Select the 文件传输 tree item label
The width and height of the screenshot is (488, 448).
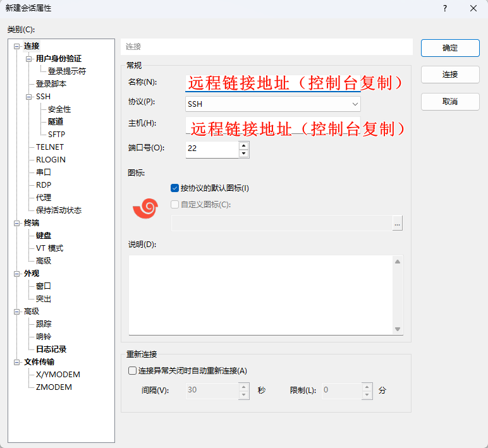pos(39,362)
